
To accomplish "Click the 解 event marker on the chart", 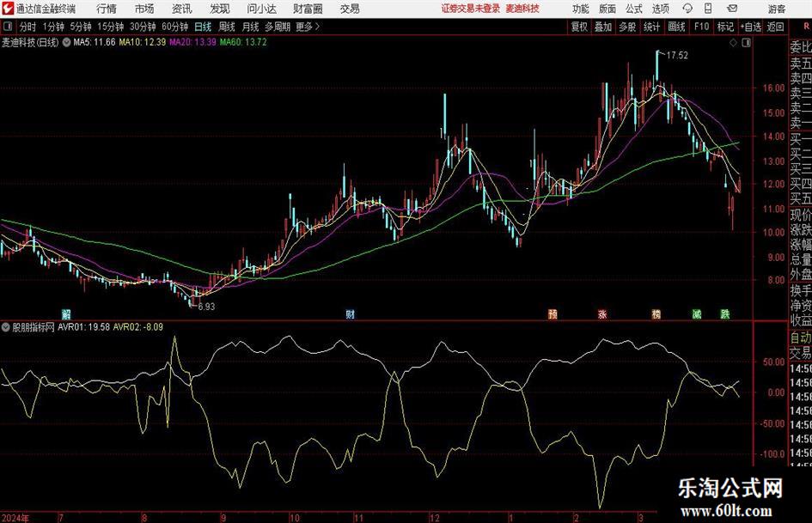I will point(66,314).
